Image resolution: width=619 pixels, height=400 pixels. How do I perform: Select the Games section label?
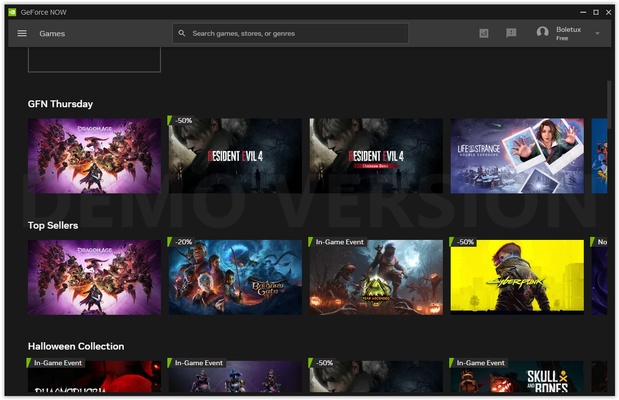click(x=52, y=34)
